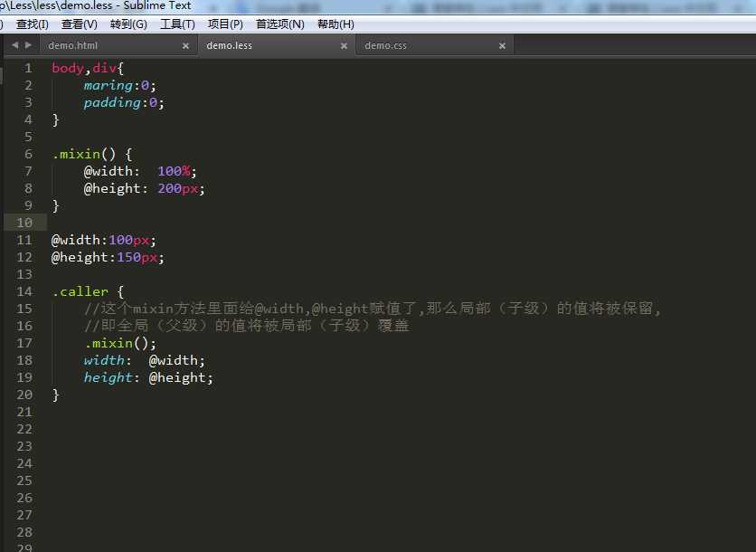Open the 转到(G) menu

tap(128, 24)
